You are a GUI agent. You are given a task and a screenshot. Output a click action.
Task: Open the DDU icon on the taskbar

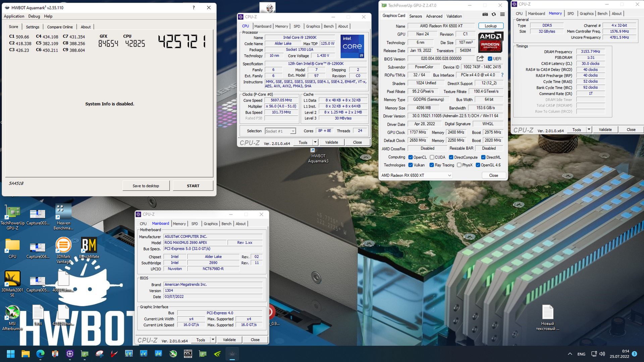[188, 354]
